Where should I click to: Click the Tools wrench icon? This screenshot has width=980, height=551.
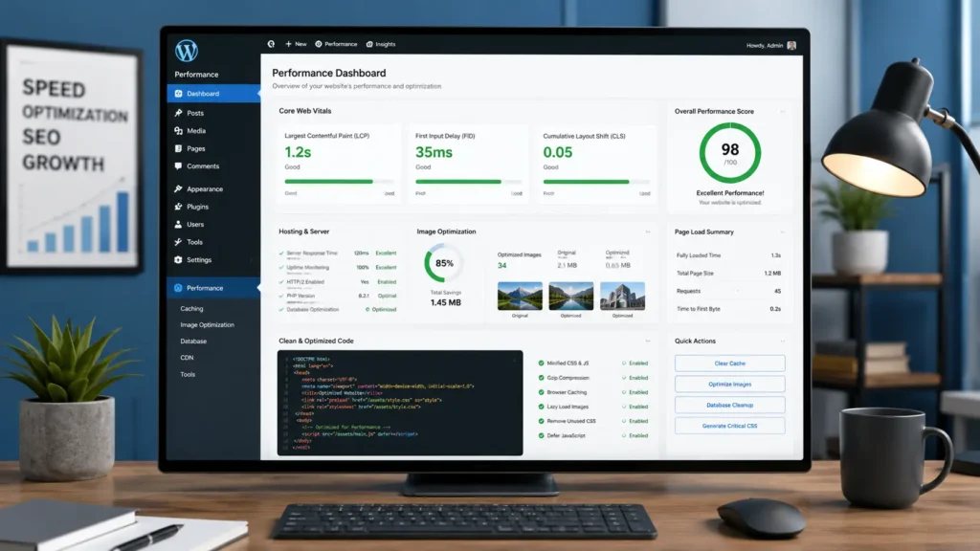click(x=178, y=242)
